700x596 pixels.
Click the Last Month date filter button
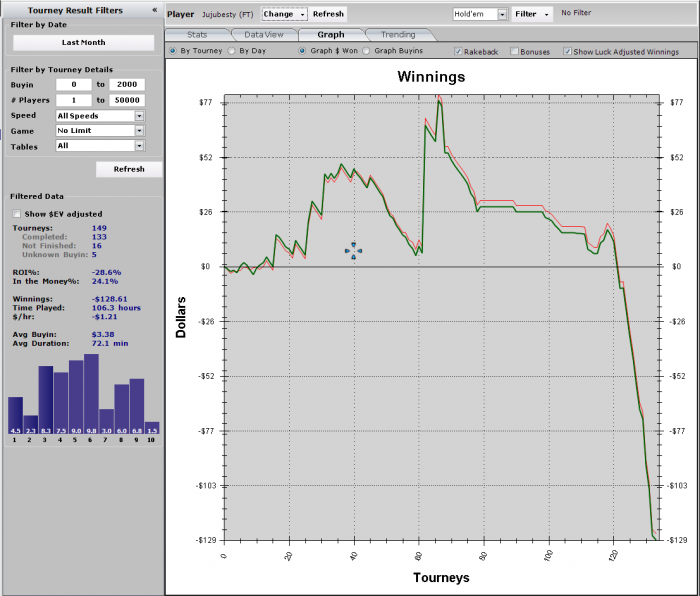(83, 42)
